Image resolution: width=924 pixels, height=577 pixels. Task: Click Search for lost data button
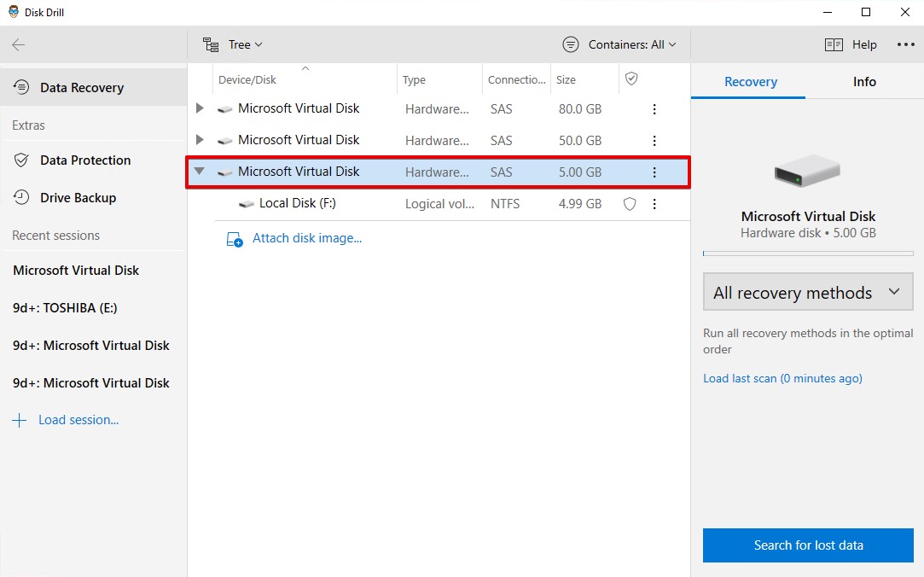click(808, 545)
